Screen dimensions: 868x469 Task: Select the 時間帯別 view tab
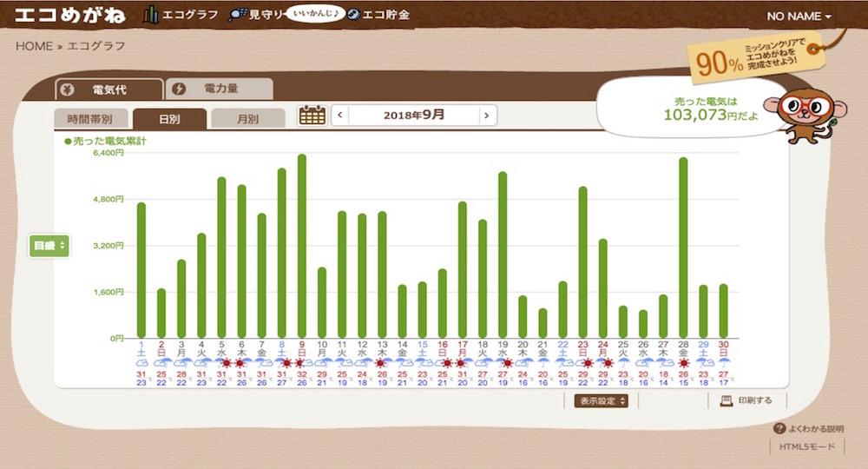tap(91, 118)
